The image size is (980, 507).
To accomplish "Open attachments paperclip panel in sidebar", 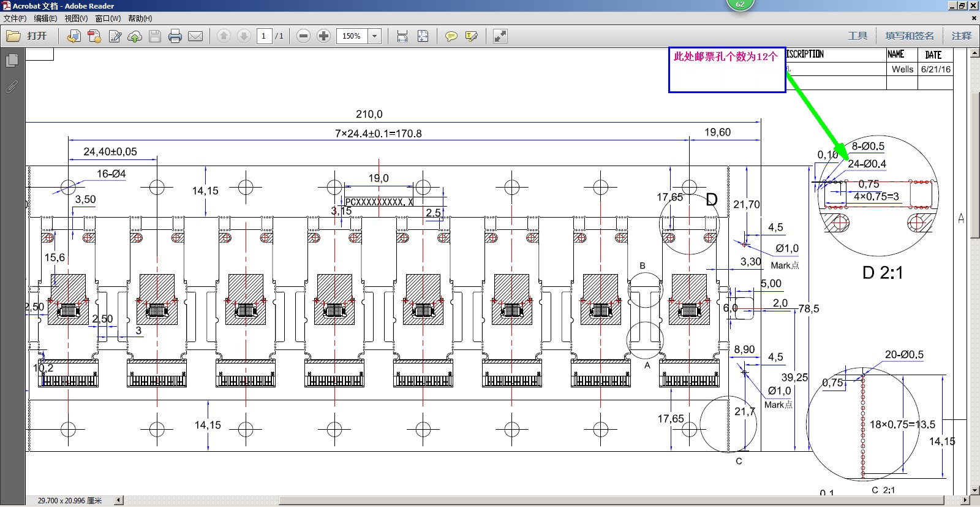I will pos(12,87).
